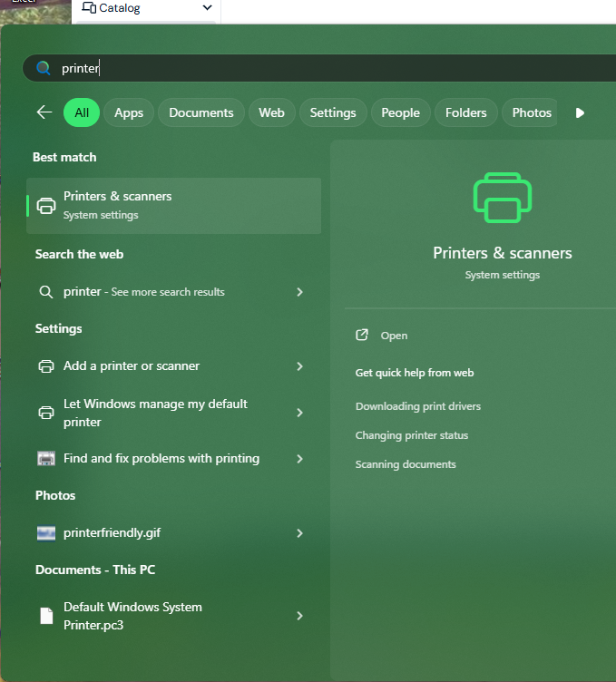This screenshot has height=682, width=616.
Task: Switch to the Photos filter tab
Action: 530,112
